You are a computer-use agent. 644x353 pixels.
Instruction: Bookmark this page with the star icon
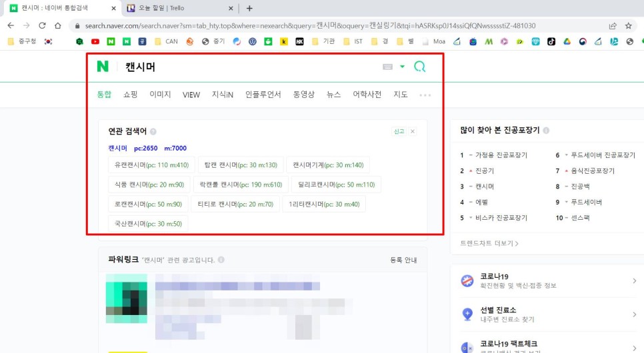(629, 25)
